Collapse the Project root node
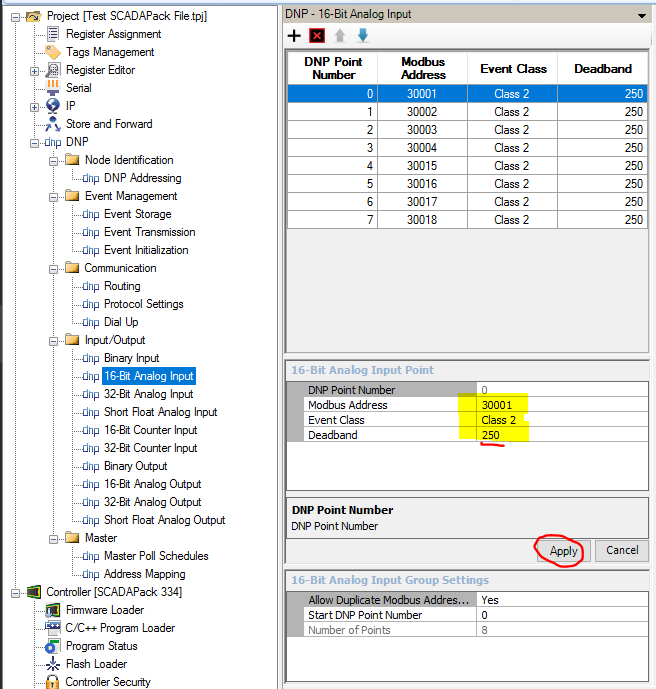Image resolution: width=656 pixels, height=689 pixels. coord(16,17)
